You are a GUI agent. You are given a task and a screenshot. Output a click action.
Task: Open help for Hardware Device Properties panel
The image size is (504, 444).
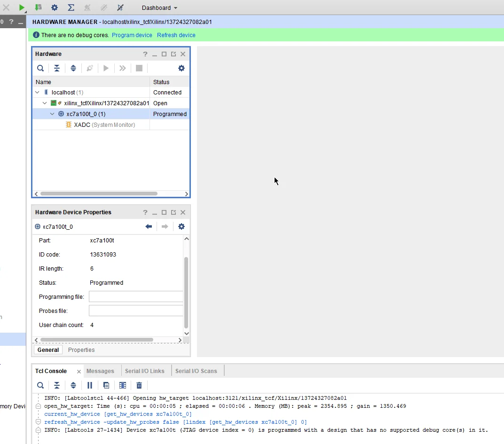(145, 212)
